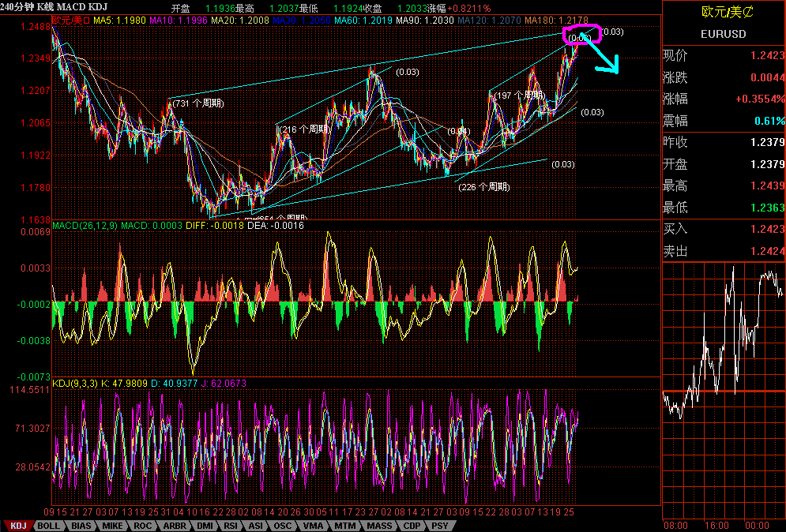Click the quote panel 最低 value 1.2363
The height and width of the screenshot is (532, 786).
pyautogui.click(x=768, y=208)
